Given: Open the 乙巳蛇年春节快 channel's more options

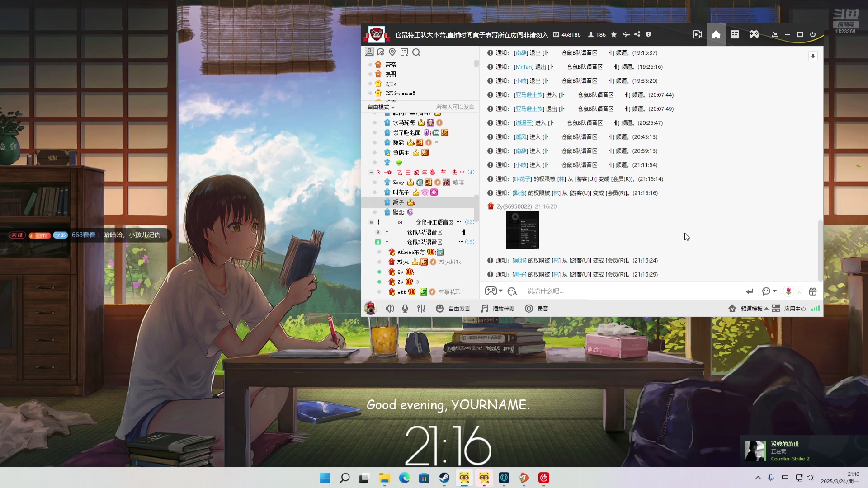Looking at the screenshot, I should [462, 172].
